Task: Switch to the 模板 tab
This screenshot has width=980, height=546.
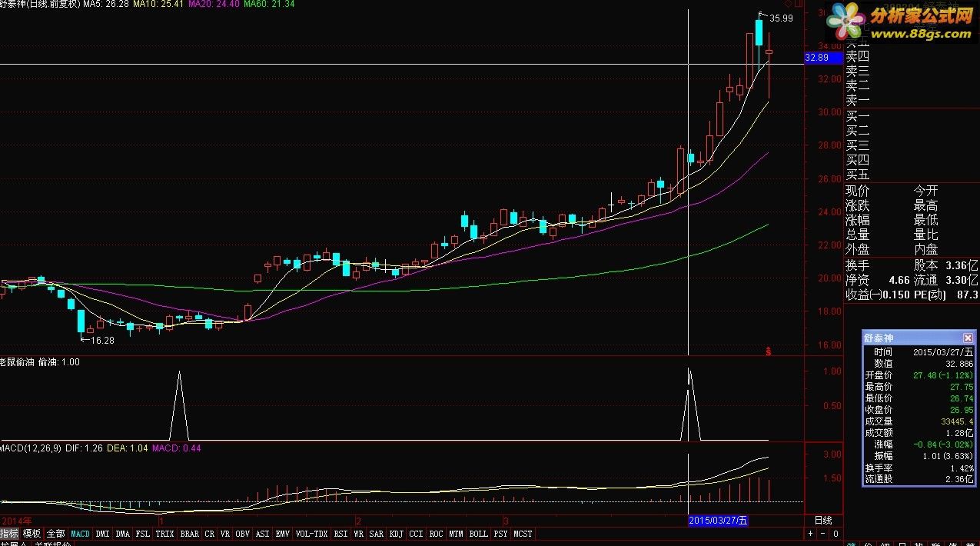Action: (x=32, y=533)
